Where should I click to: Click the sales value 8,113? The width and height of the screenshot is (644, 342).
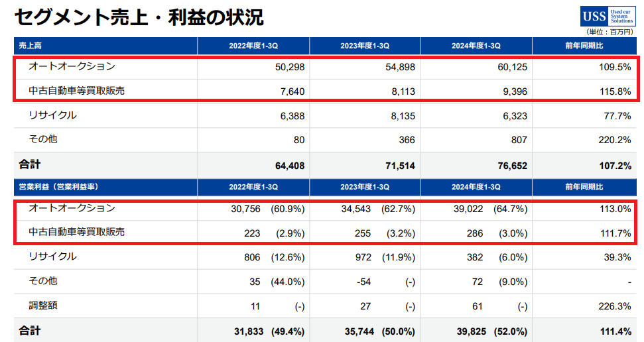pos(403,91)
